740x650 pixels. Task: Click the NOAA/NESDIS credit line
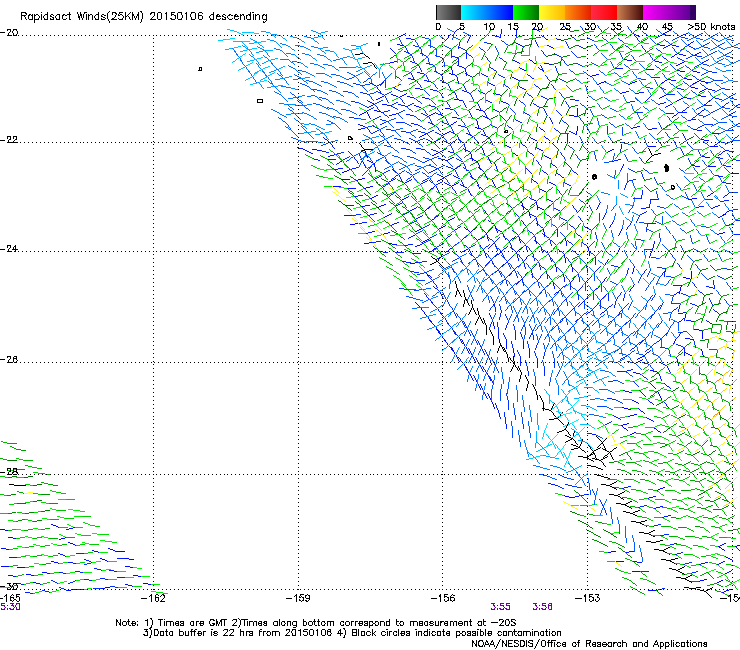(x=589, y=644)
